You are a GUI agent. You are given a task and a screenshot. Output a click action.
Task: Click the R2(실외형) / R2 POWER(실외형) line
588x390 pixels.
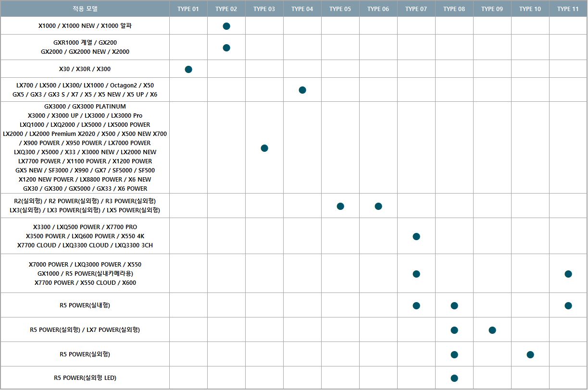coord(85,201)
